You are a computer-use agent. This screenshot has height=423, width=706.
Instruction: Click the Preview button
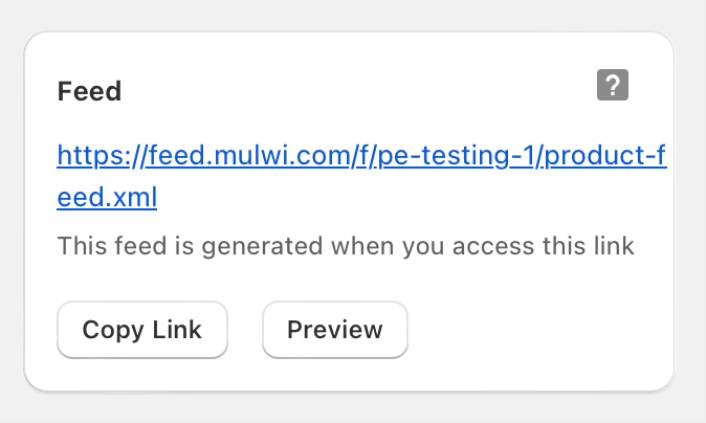(334, 330)
